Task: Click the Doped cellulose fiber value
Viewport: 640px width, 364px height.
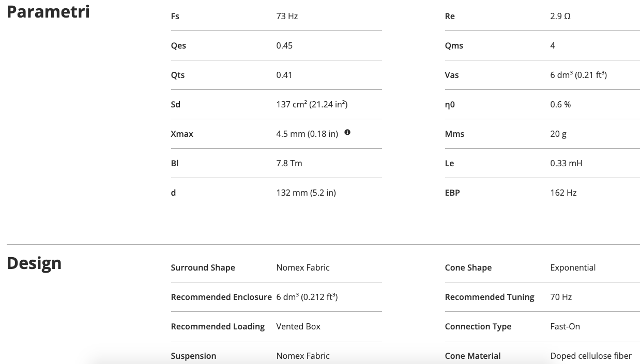Action: click(x=591, y=356)
